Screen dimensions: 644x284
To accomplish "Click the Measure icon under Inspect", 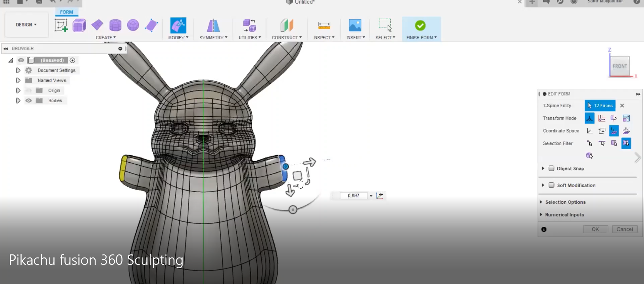I will coord(324,26).
